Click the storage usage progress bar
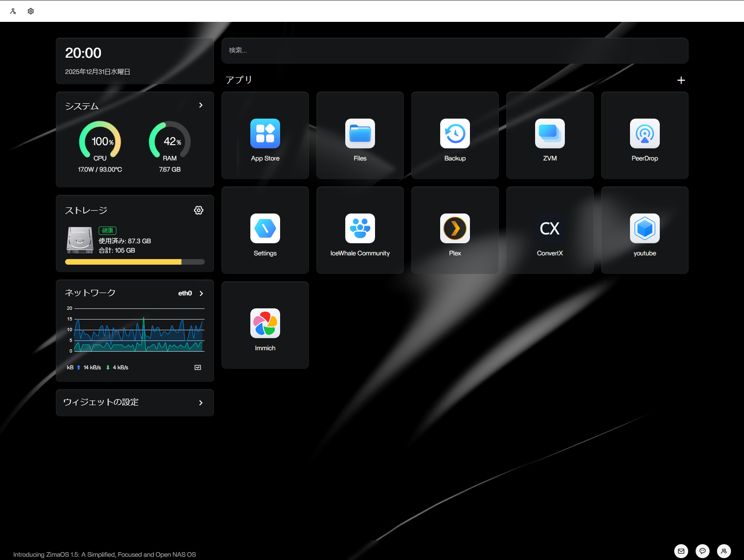The width and height of the screenshot is (744, 560). [x=134, y=262]
